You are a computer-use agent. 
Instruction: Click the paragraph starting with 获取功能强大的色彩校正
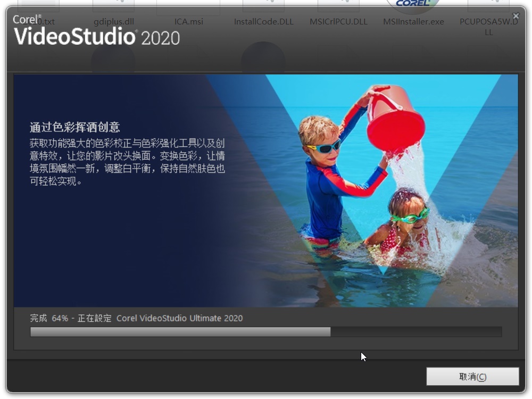[127, 162]
